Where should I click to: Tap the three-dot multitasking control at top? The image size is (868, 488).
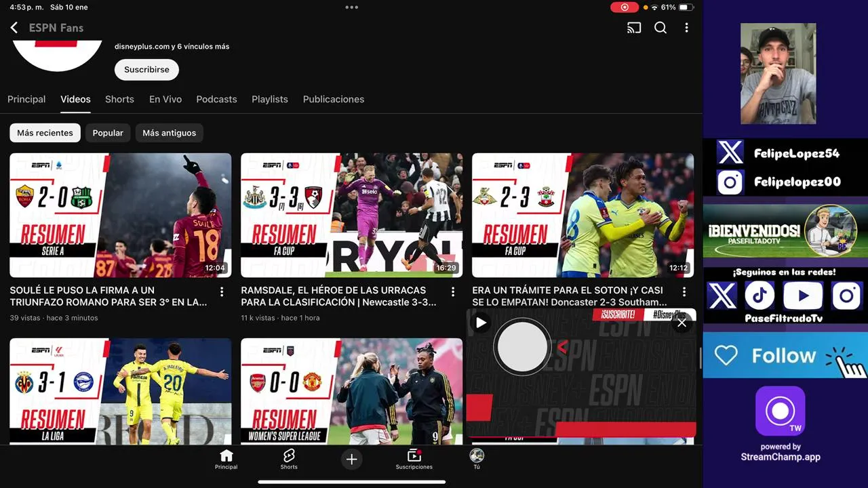pyautogui.click(x=351, y=7)
